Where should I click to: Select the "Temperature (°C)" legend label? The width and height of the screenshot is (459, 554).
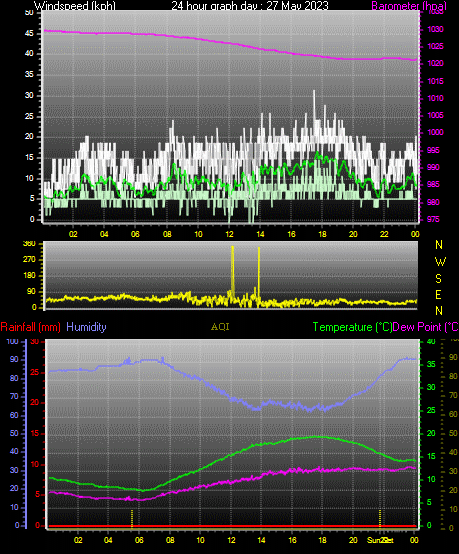coord(352,327)
